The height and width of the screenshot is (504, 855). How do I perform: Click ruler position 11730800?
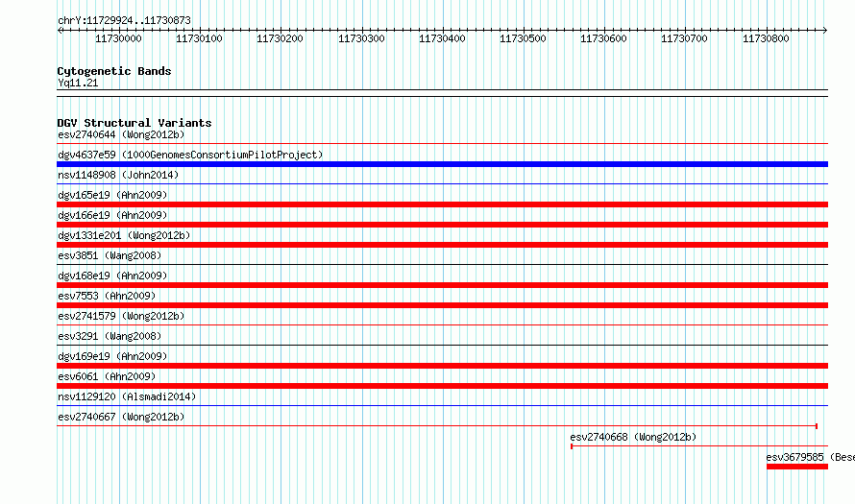point(766,38)
